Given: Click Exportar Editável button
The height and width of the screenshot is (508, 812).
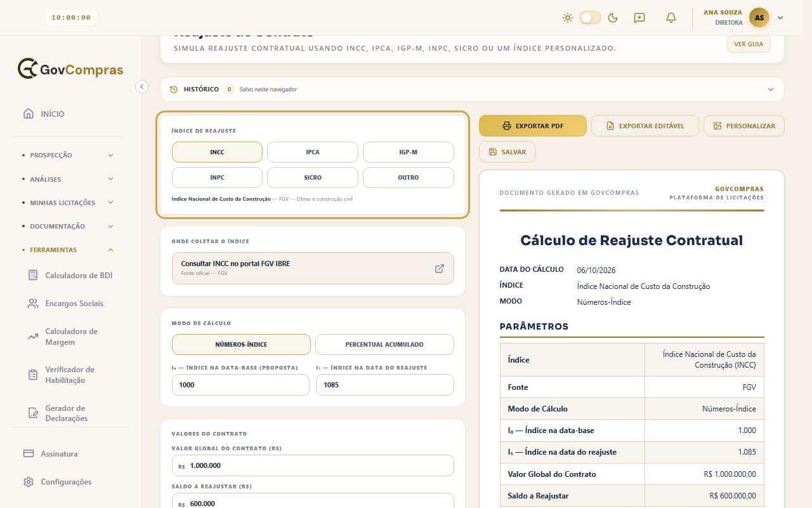Looking at the screenshot, I should click(x=645, y=126).
